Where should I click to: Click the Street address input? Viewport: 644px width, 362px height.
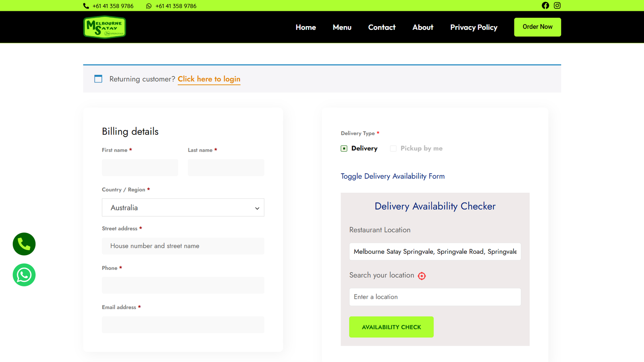pyautogui.click(x=183, y=246)
